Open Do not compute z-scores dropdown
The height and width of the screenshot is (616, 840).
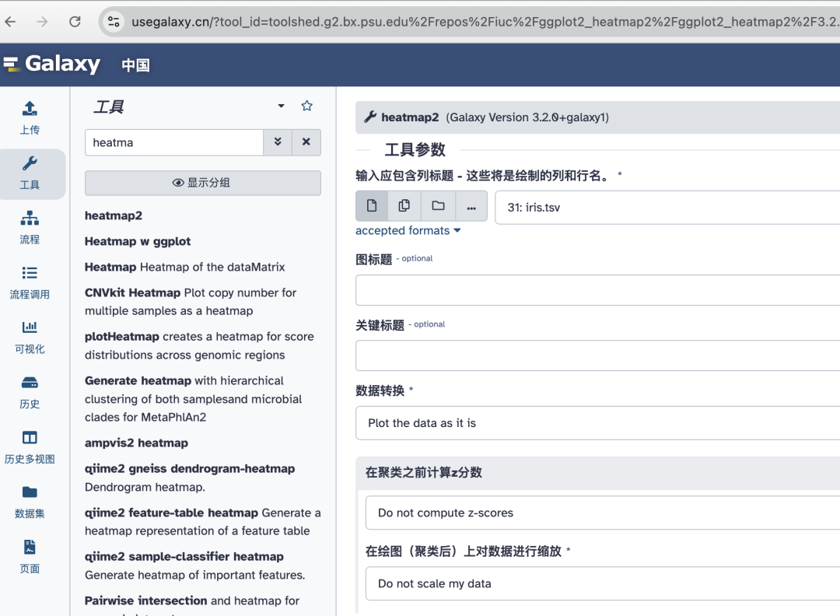click(x=603, y=513)
